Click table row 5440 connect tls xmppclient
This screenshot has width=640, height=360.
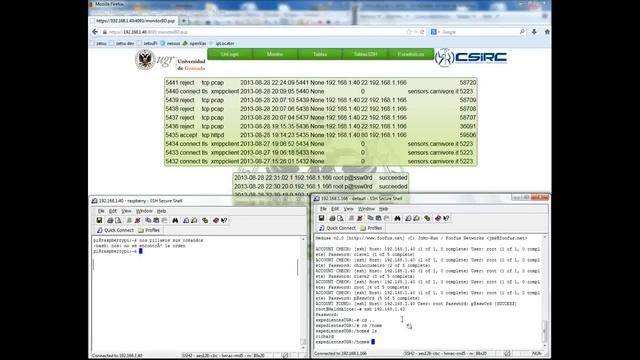coord(321,91)
